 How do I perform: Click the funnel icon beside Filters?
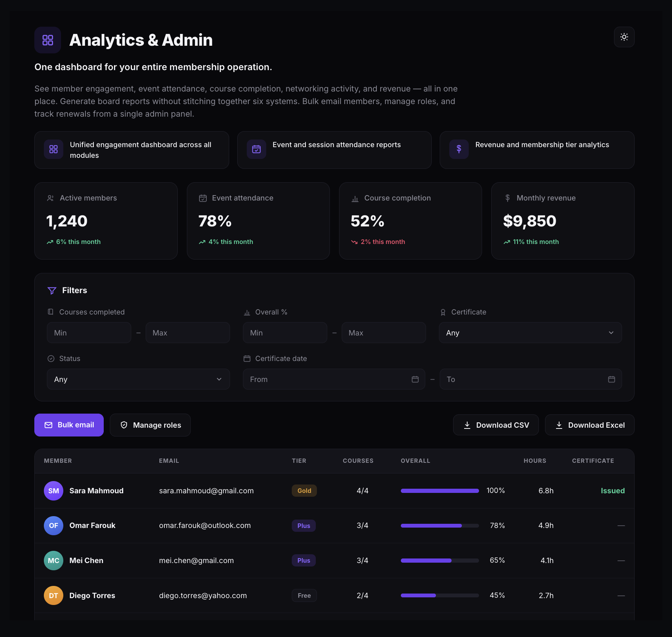(x=52, y=290)
